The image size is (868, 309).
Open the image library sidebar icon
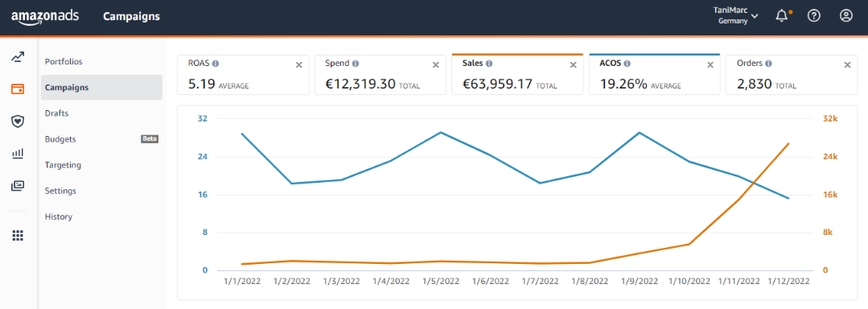pos(18,186)
